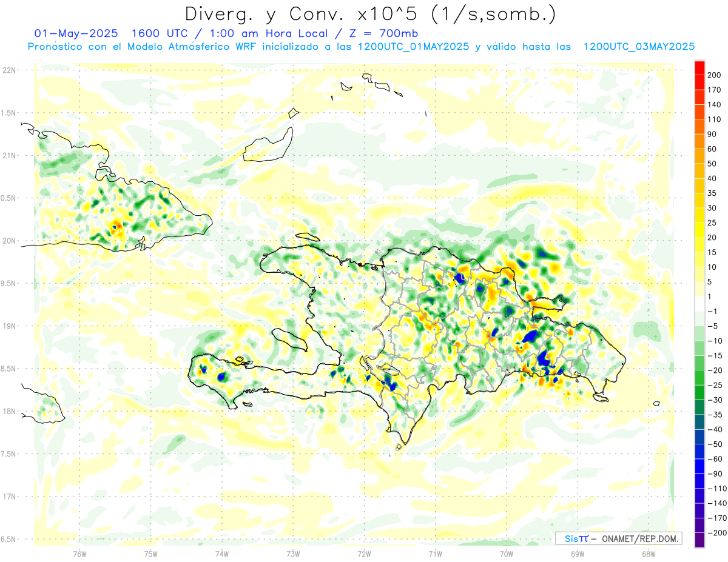Click the '72W' longitude label

pyautogui.click(x=364, y=554)
